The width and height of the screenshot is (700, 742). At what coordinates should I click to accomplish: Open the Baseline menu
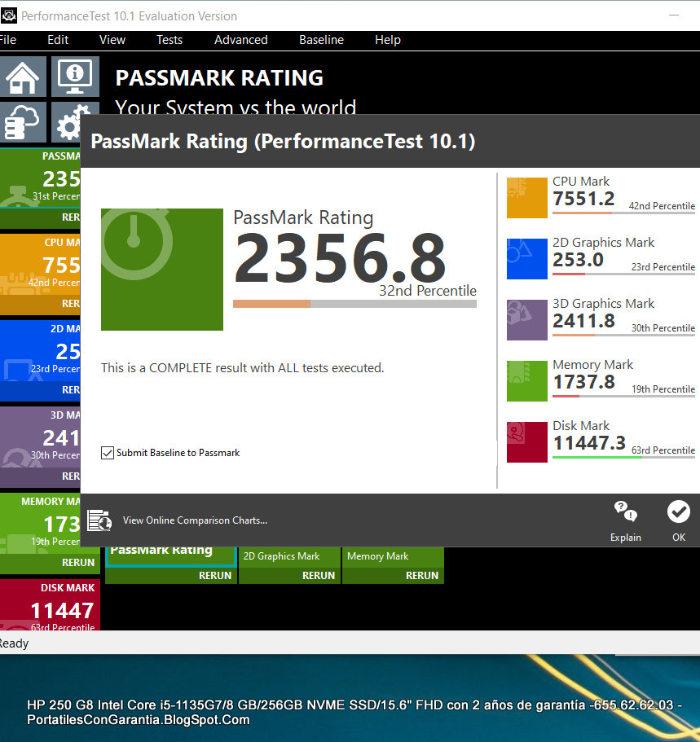pos(321,40)
